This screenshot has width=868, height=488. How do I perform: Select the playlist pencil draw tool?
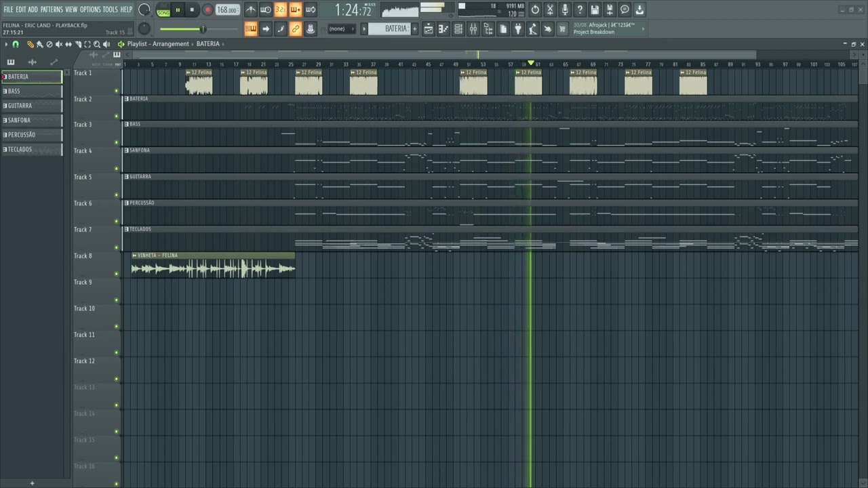click(31, 44)
